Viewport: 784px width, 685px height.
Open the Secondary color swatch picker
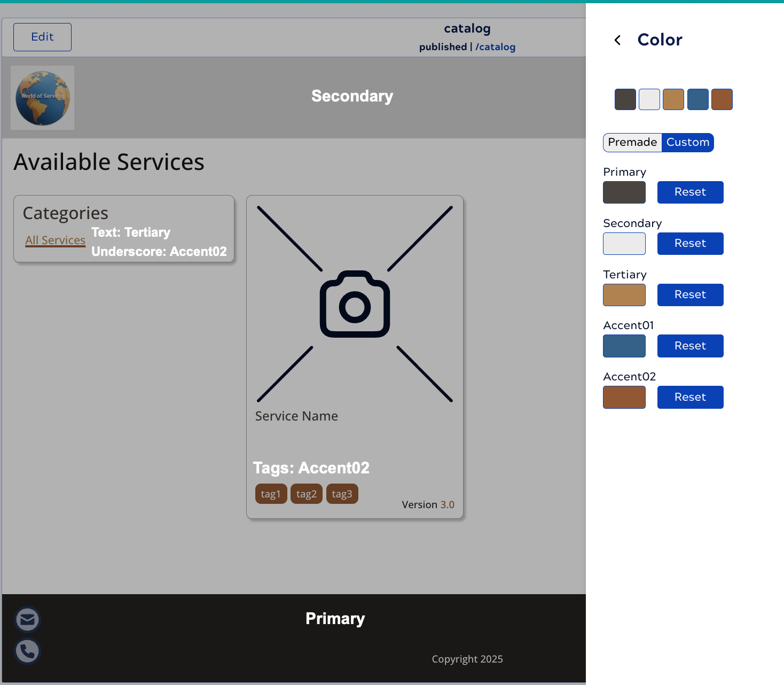pyautogui.click(x=624, y=244)
